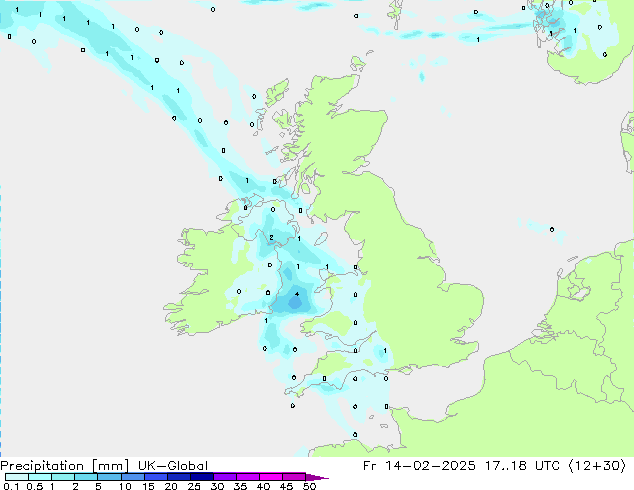Viewport: 634px width, 490px height.
Task: Click the legend tick label '0.1'
Action: [11, 486]
